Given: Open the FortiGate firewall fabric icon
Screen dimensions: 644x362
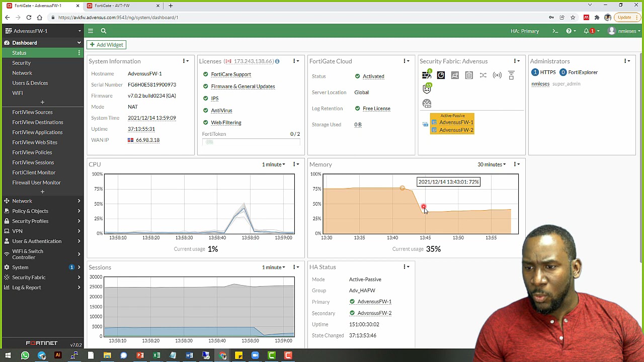Looking at the screenshot, I should (x=427, y=75).
